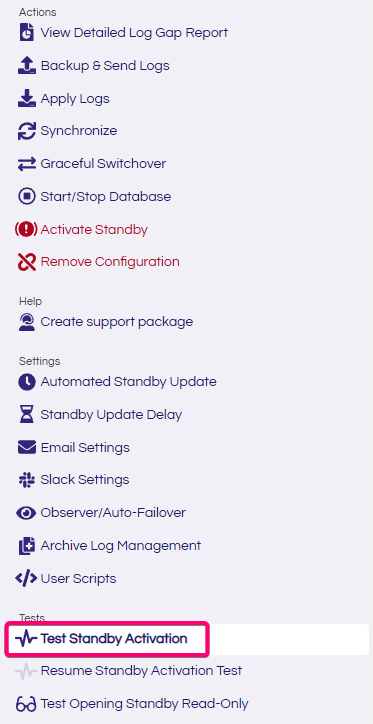Click the Slack Settings logo icon
This screenshot has width=373, height=724.
[x=26, y=480]
